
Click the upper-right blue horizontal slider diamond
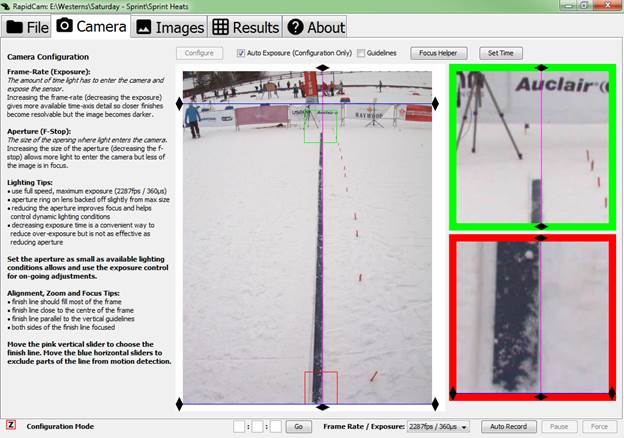[437, 103]
